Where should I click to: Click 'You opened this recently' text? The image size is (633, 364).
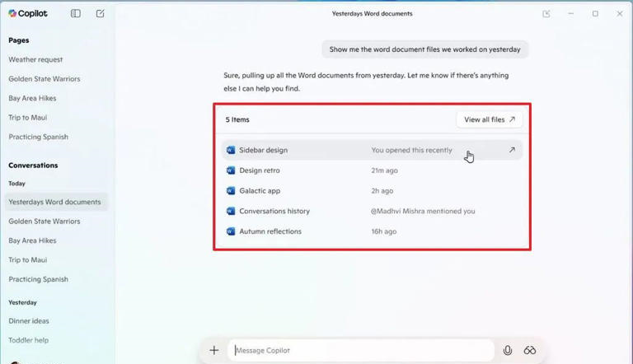click(412, 150)
